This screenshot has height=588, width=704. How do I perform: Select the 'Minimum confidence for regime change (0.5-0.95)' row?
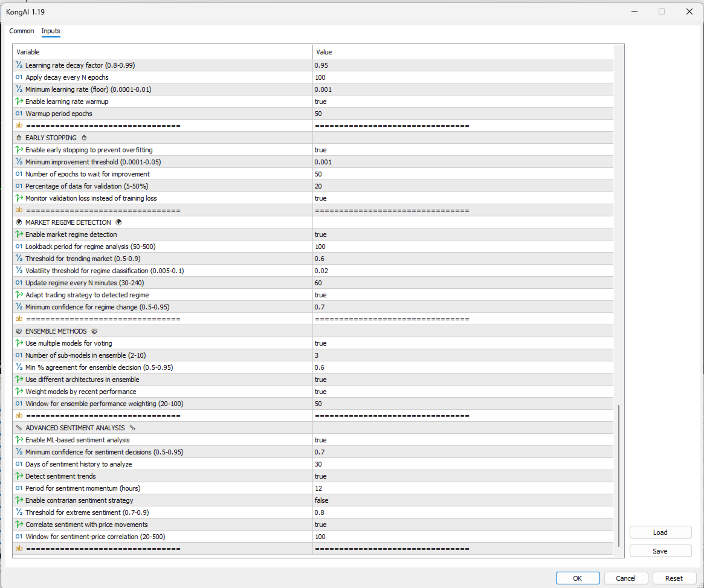click(313, 307)
